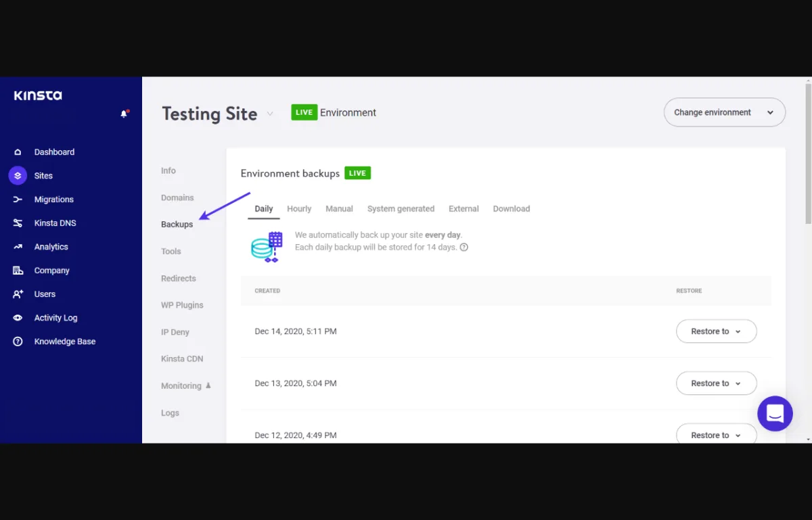Click the Activity Log eye icon

point(18,318)
